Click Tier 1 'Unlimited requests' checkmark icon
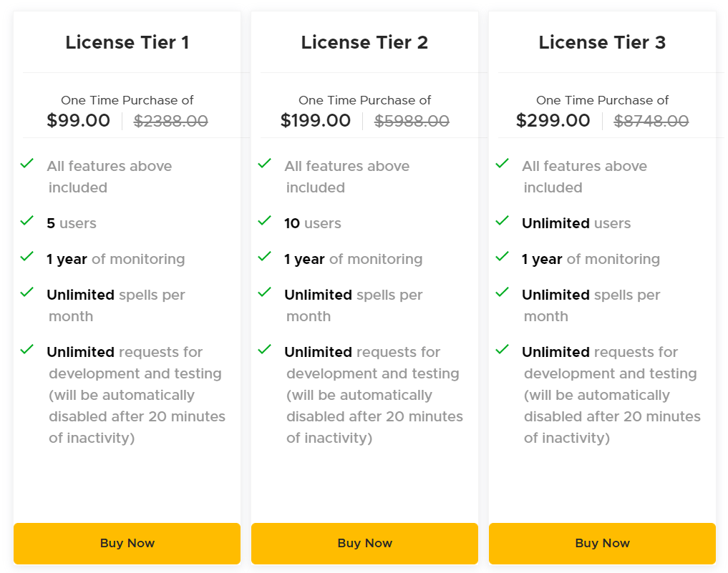The width and height of the screenshot is (728, 573). pos(27,350)
